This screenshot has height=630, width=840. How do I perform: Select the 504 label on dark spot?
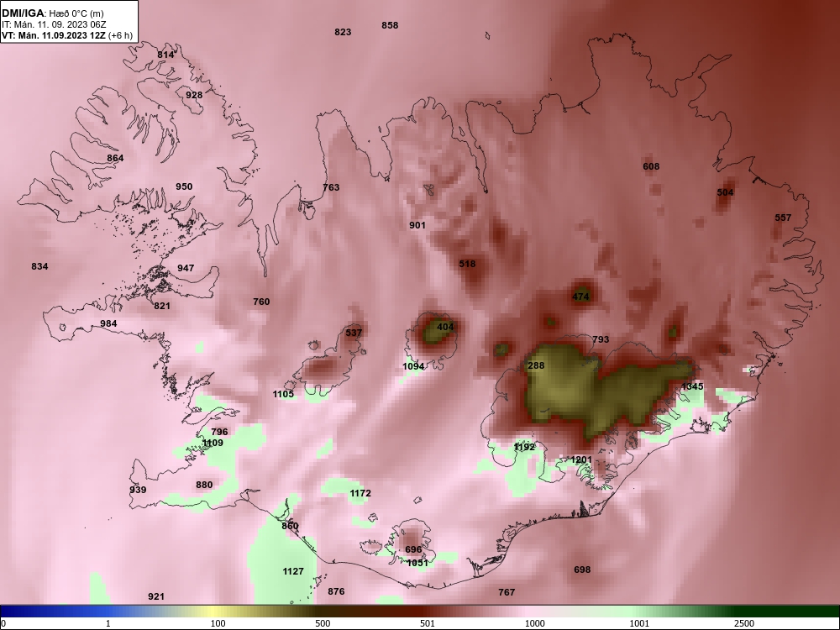point(725,192)
